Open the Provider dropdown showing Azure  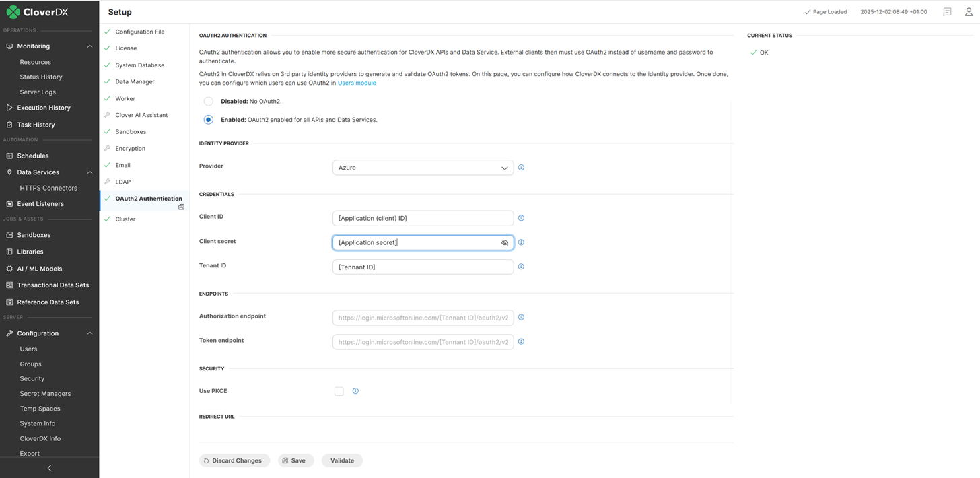click(x=423, y=167)
